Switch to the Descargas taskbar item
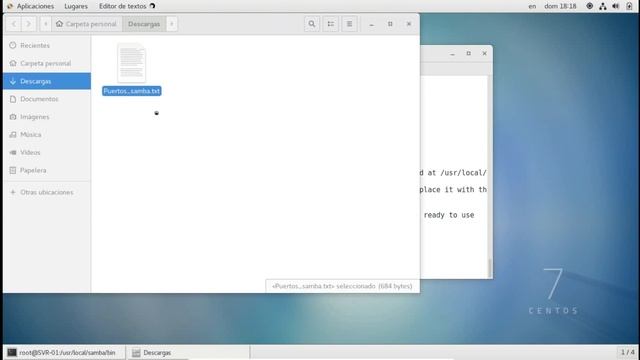The height and width of the screenshot is (360, 640). pos(188,352)
